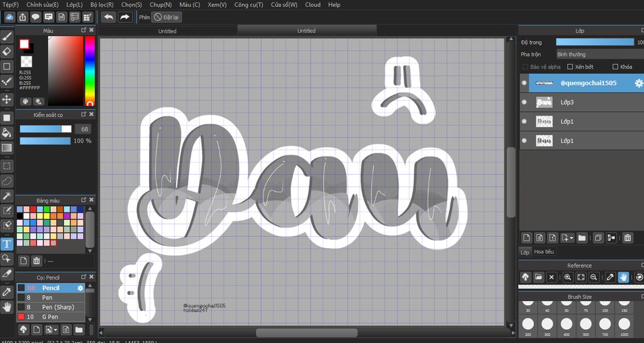Select the Magic Wand tool

coord(7,196)
